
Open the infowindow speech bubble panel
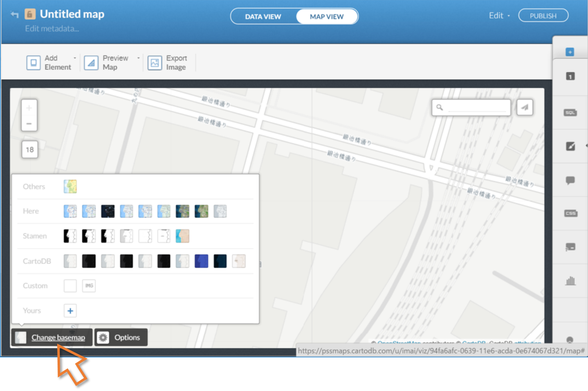[570, 180]
